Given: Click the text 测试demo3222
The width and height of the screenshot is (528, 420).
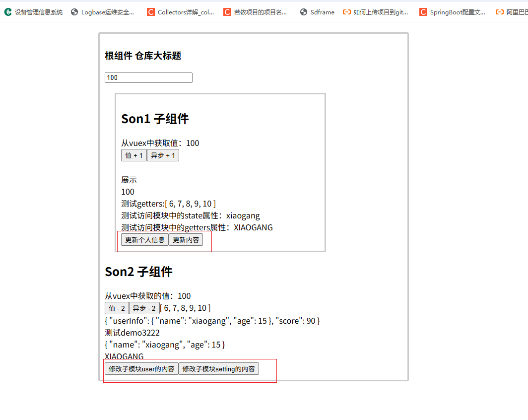Looking at the screenshot, I should pos(132,333).
